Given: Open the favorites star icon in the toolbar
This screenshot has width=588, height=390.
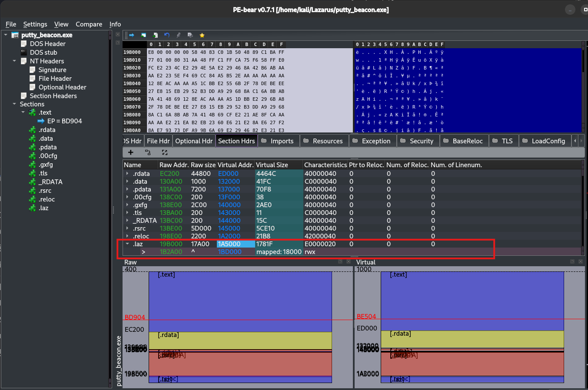Looking at the screenshot, I should (x=202, y=35).
